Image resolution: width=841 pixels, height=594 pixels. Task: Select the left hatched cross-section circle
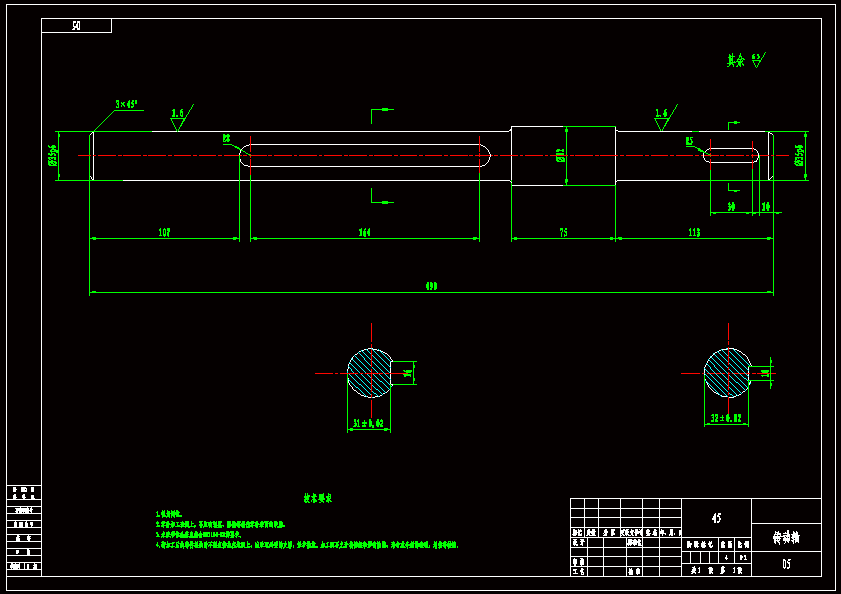pyautogui.click(x=371, y=373)
